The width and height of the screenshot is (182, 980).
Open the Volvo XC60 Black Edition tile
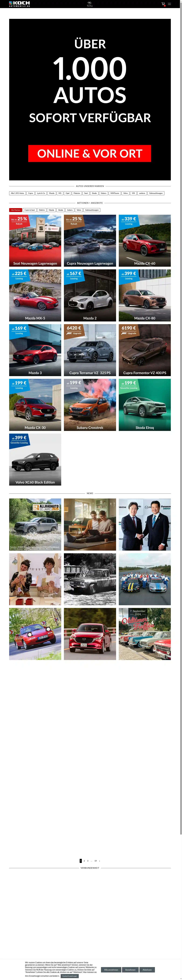35,460
